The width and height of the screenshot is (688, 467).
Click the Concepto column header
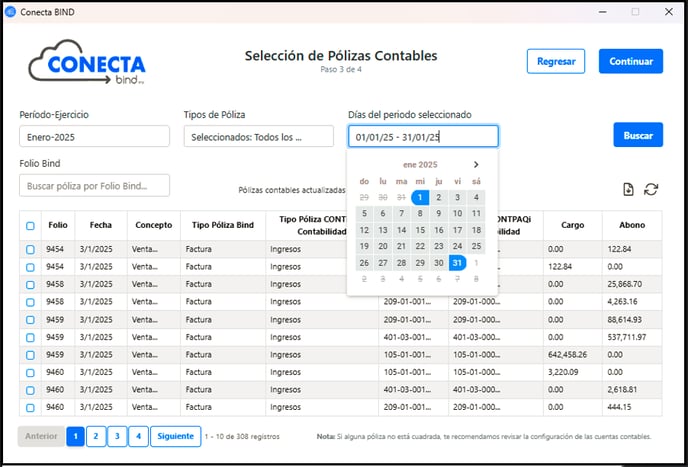click(154, 225)
